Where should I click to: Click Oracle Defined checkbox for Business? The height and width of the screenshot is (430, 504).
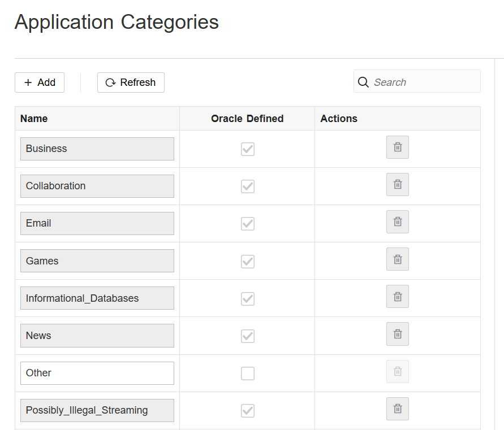(x=248, y=149)
